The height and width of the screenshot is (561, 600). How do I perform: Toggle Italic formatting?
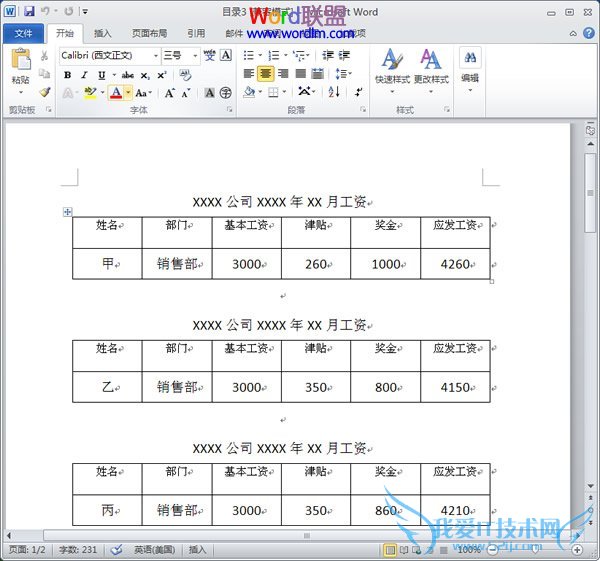(85, 75)
